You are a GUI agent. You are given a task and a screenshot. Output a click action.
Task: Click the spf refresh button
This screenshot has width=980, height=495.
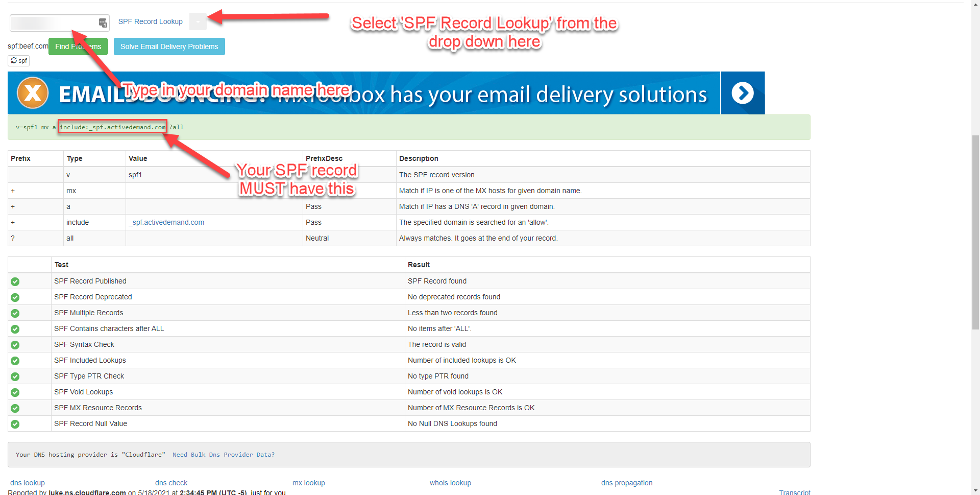click(x=19, y=60)
